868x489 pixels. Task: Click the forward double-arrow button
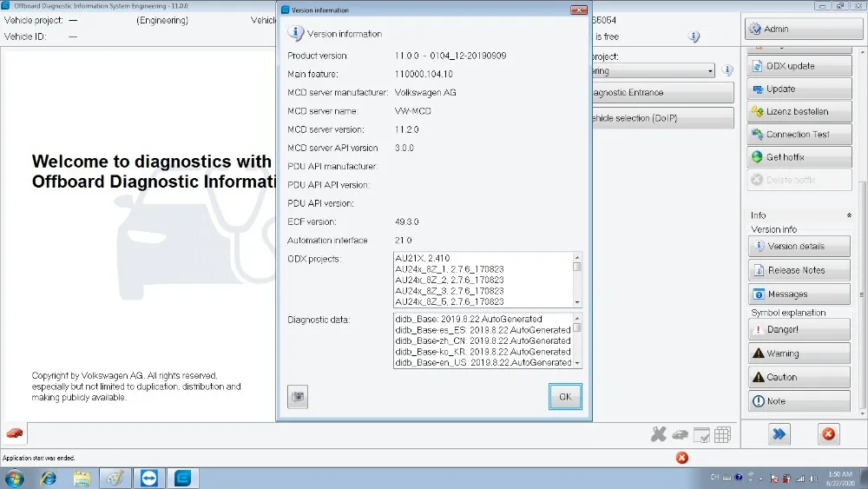[x=779, y=434]
